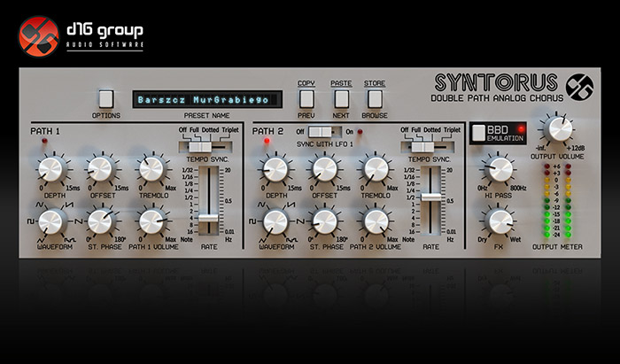620x364 pixels.
Task: Click the FX Dry/Wet knob
Action: click(x=500, y=221)
